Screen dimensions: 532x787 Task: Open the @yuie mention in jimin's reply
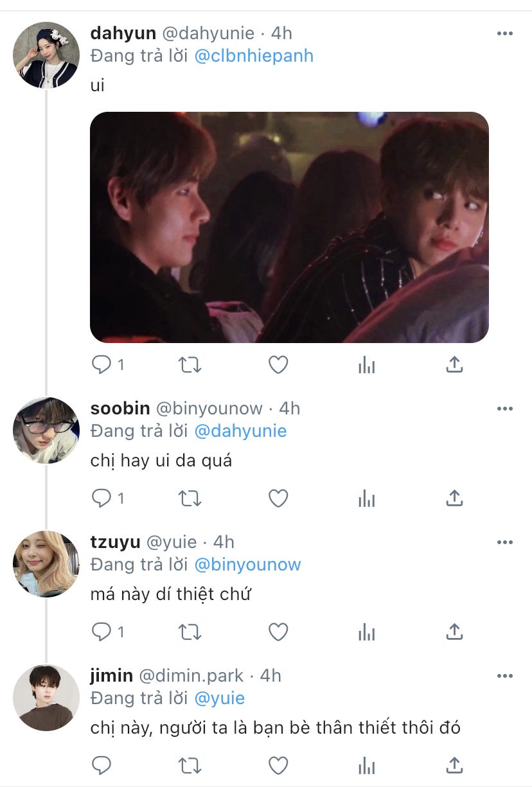[x=219, y=698]
